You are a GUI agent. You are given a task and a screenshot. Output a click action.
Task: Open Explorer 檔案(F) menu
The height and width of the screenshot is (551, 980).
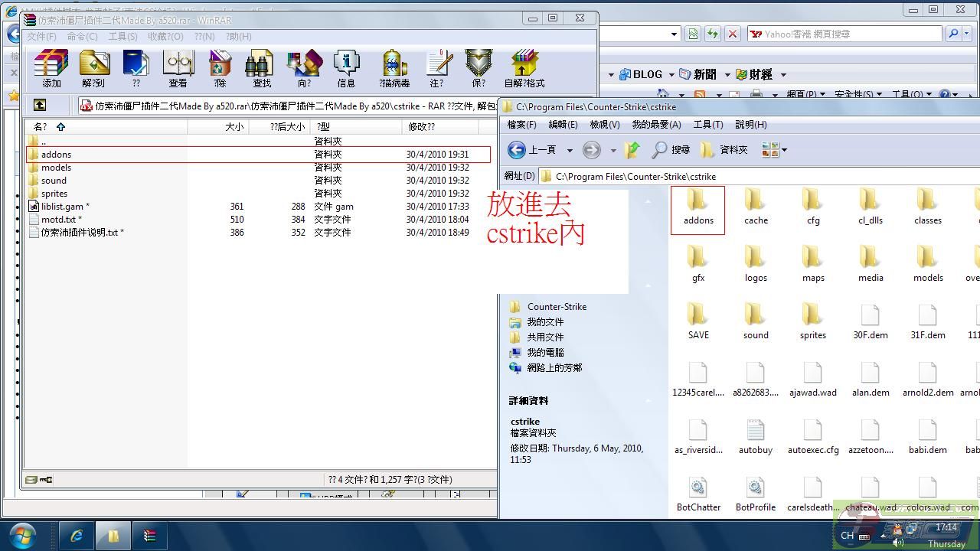(x=522, y=124)
